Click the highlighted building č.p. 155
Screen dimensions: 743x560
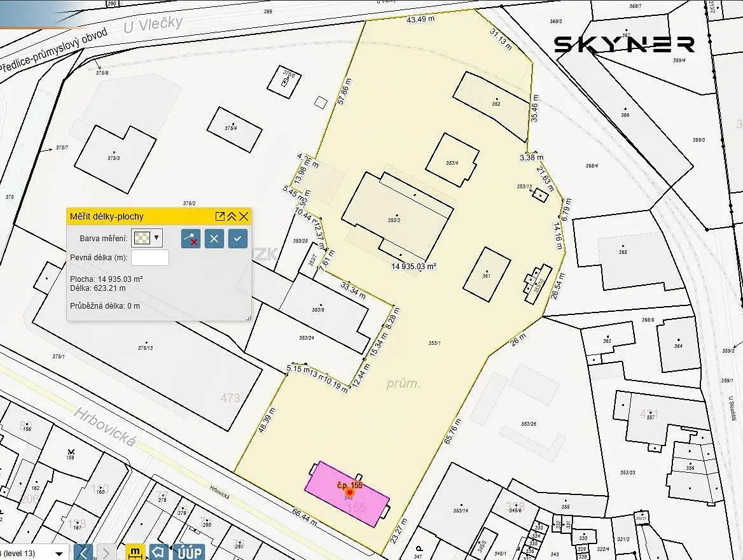[x=347, y=494]
